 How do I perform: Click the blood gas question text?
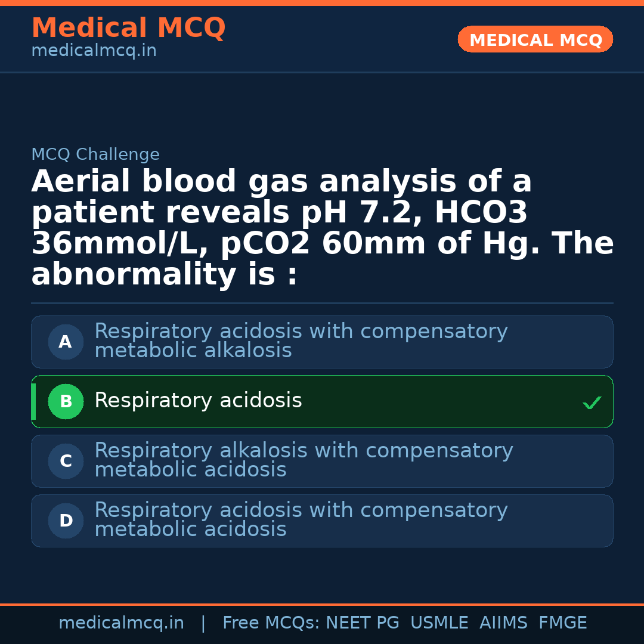click(x=322, y=228)
